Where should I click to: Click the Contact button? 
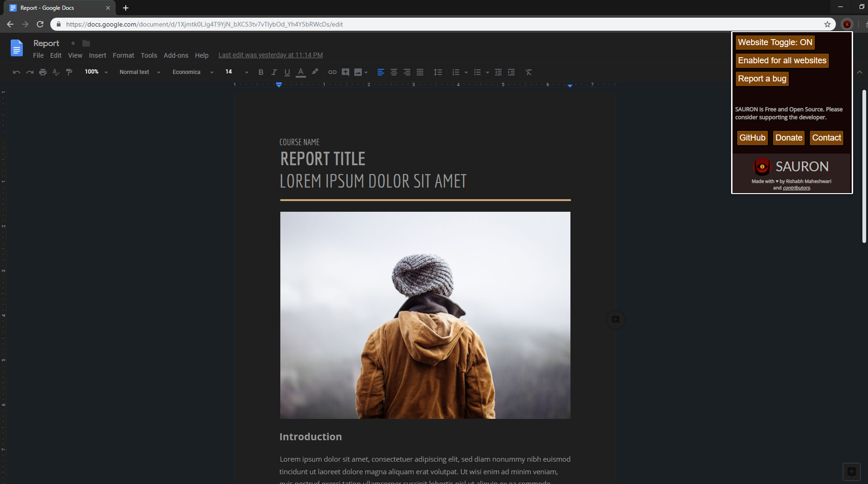(826, 138)
